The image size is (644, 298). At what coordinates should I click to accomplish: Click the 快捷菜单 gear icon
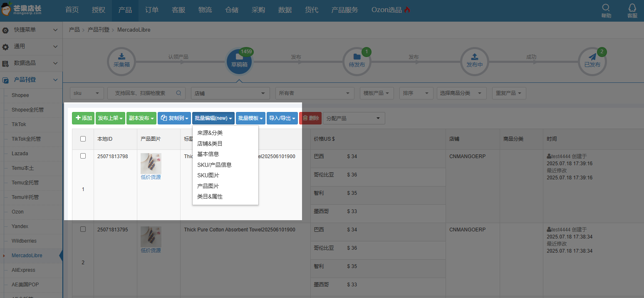tap(6, 30)
